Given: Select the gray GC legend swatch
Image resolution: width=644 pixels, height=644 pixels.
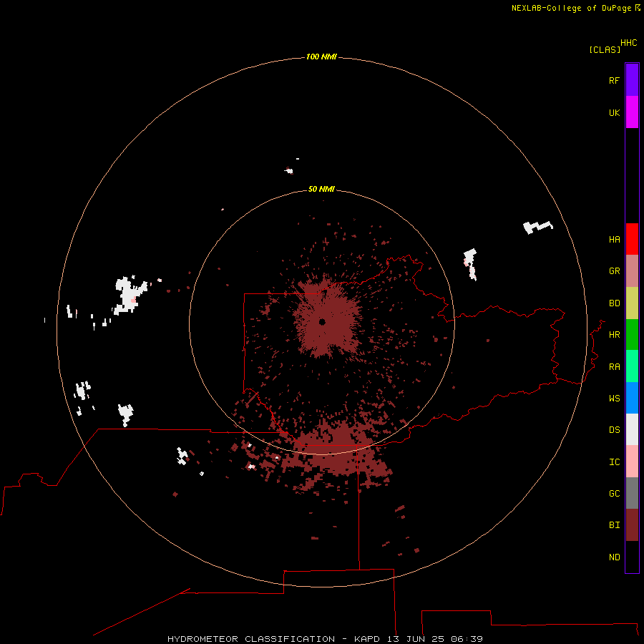Looking at the screenshot, I should pos(632,493).
